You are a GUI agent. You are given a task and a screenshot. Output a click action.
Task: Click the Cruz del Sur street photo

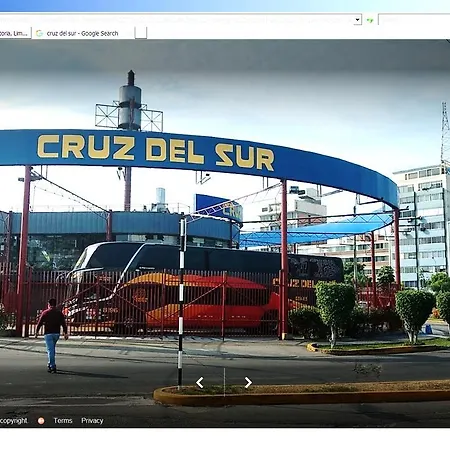pyautogui.click(x=225, y=233)
